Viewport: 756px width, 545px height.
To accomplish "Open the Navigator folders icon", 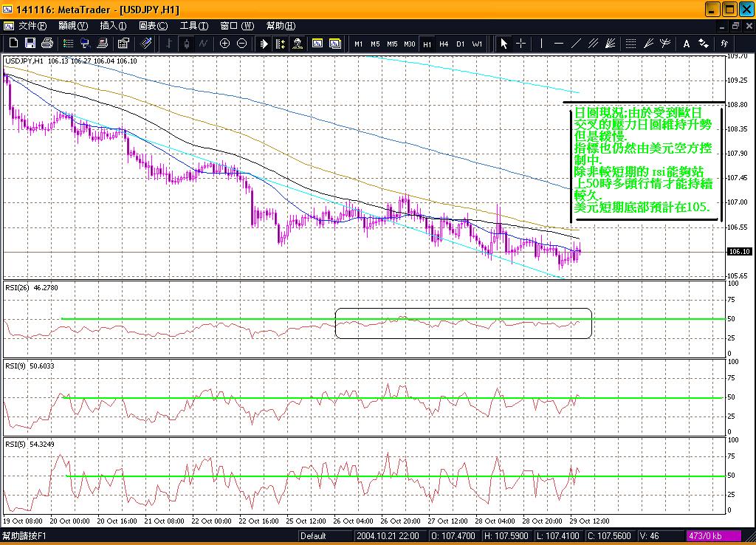I will (86, 44).
